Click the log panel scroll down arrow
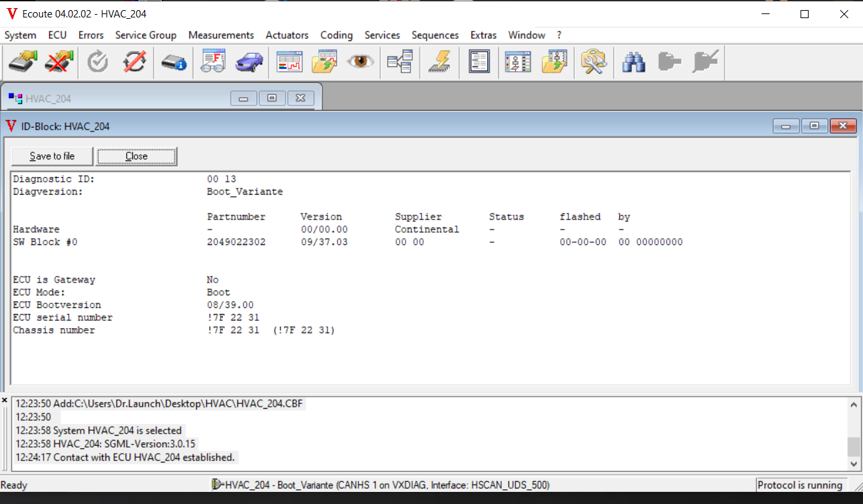863x504 pixels. pyautogui.click(x=854, y=464)
